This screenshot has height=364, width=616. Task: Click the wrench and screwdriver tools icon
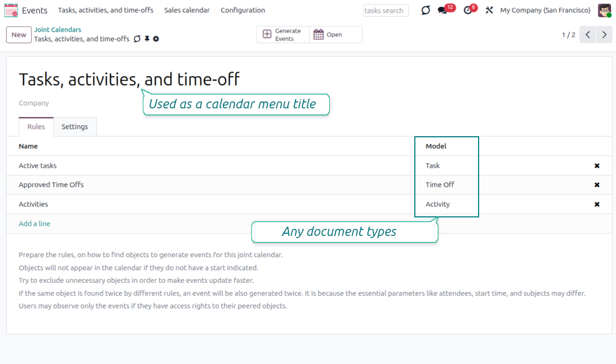pyautogui.click(x=489, y=10)
